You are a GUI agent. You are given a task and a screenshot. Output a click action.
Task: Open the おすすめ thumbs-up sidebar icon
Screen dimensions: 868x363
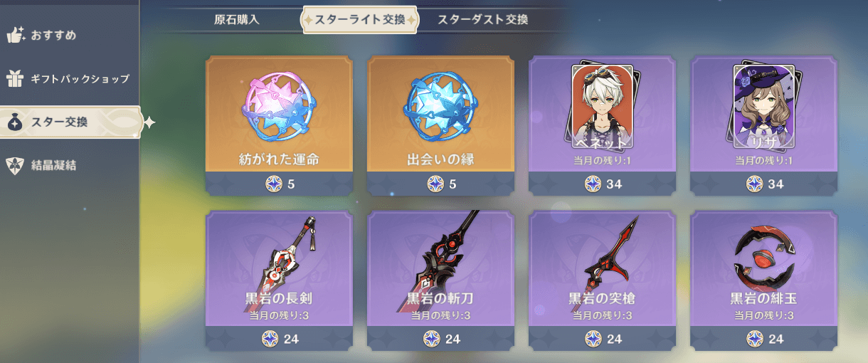[x=16, y=34]
